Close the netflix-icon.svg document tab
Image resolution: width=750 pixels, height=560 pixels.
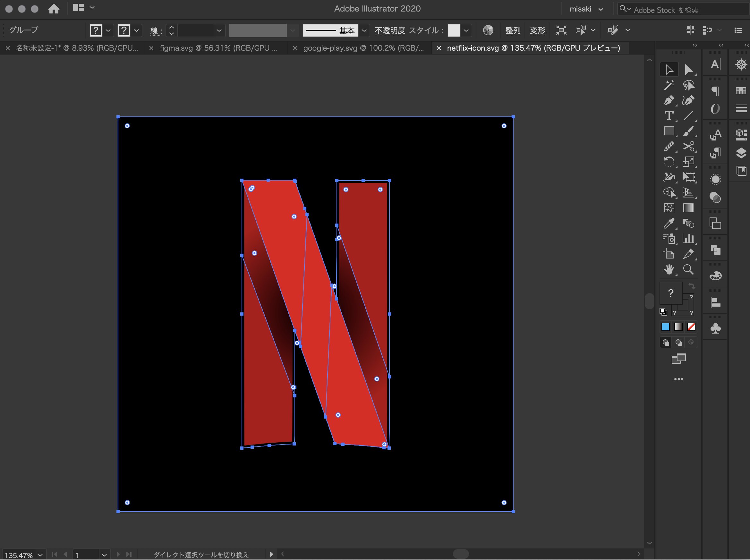tap(439, 48)
